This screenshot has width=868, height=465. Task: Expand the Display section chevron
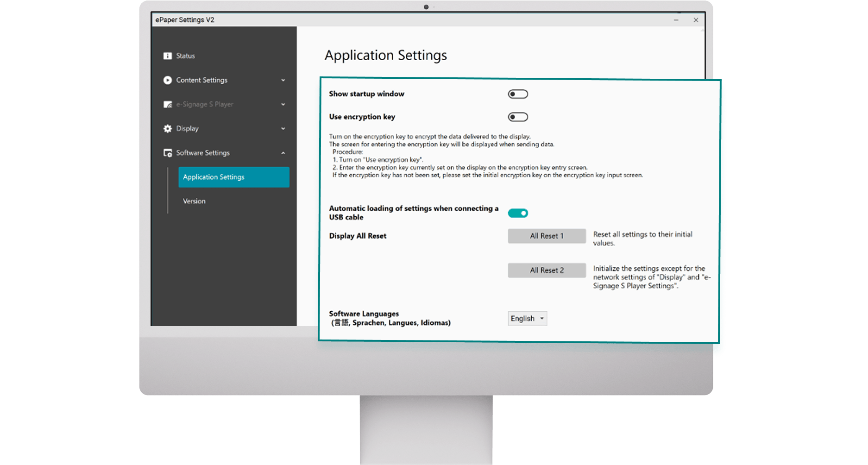point(283,129)
